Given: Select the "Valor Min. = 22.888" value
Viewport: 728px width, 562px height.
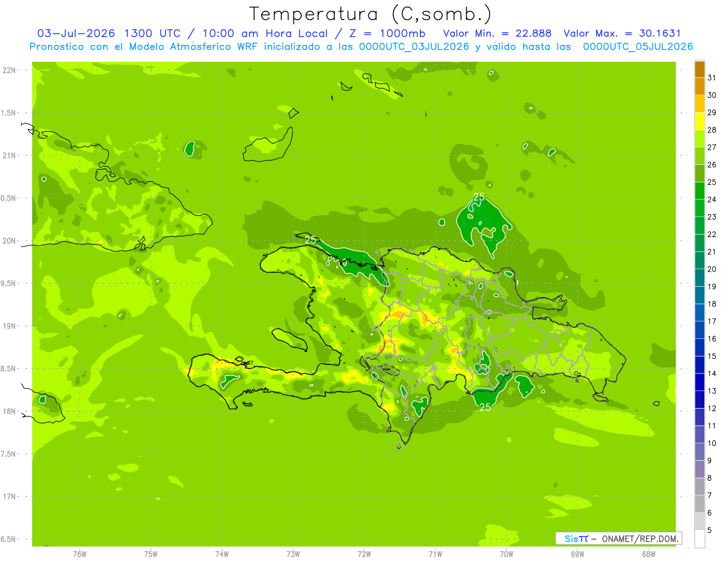Looking at the screenshot, I should point(497,33).
